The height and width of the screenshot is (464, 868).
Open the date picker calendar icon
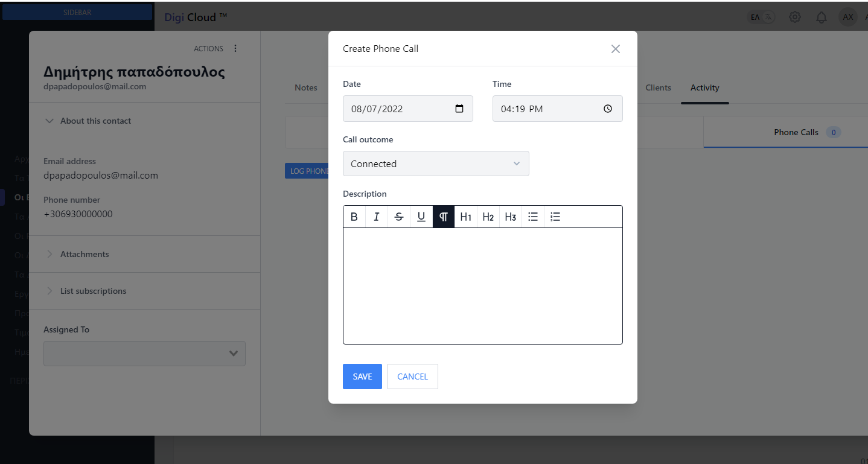click(459, 109)
